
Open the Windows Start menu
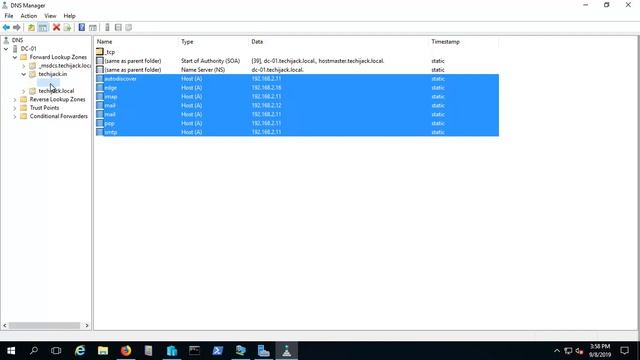[11, 351]
